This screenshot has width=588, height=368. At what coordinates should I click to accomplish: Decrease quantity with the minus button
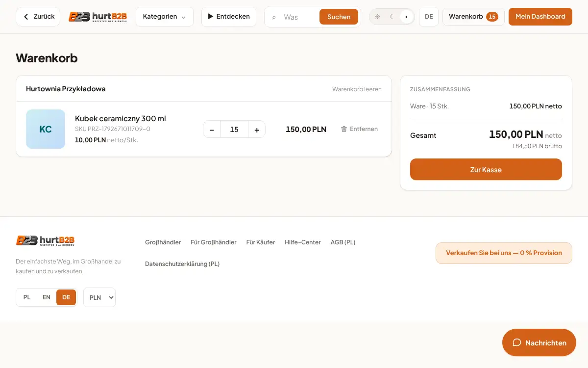click(212, 130)
